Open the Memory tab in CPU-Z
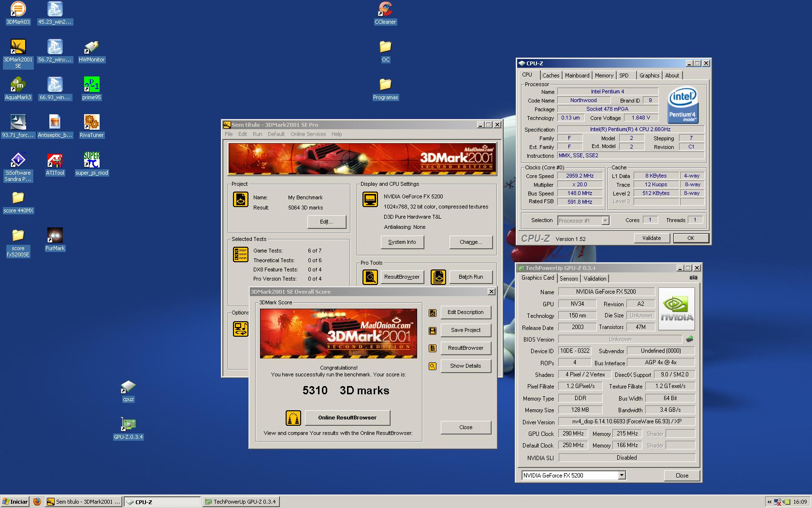This screenshot has height=508, width=812. pos(604,75)
